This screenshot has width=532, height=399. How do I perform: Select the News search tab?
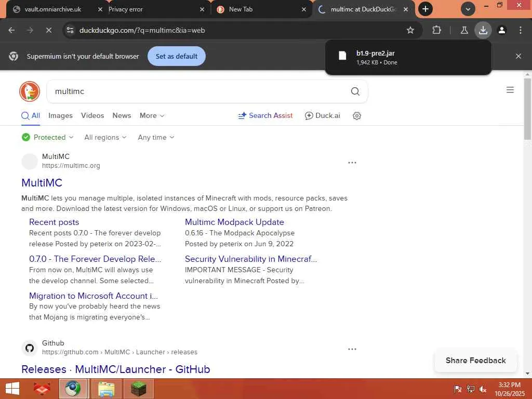click(122, 115)
